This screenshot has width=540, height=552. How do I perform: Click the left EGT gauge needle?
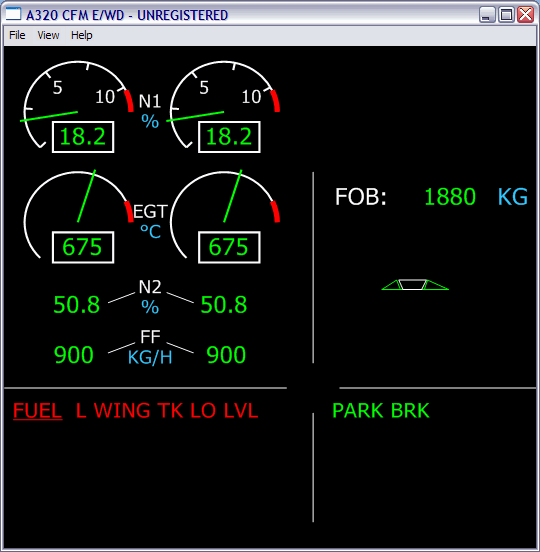[86, 196]
